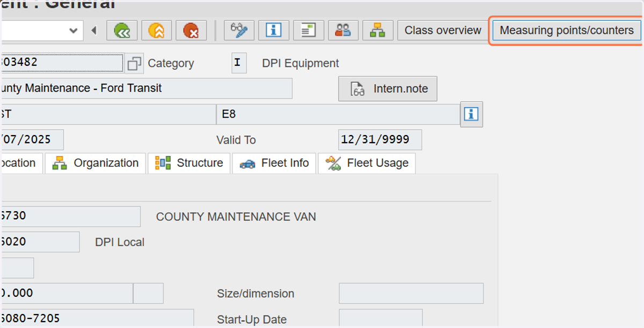Click the weight field showing 0.000

(x=67, y=293)
